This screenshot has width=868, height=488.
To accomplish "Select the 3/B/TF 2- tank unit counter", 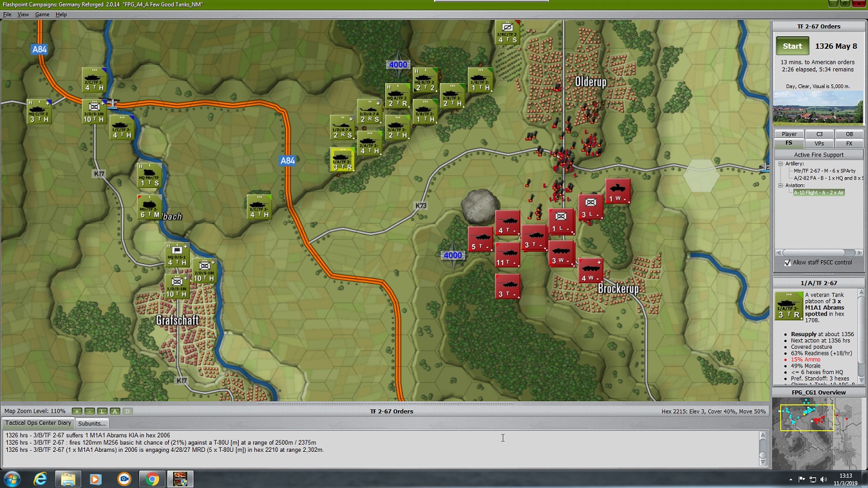I will [x=425, y=111].
